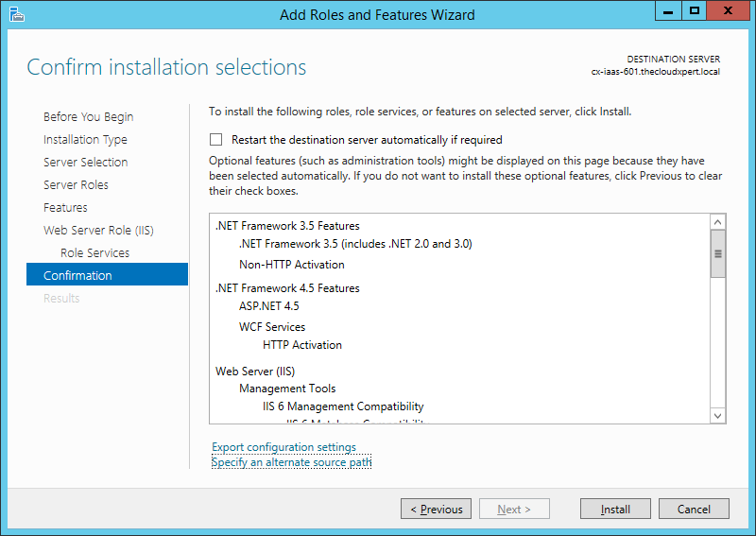Click Specify an alternate source path link
The height and width of the screenshot is (536, 756).
(291, 462)
